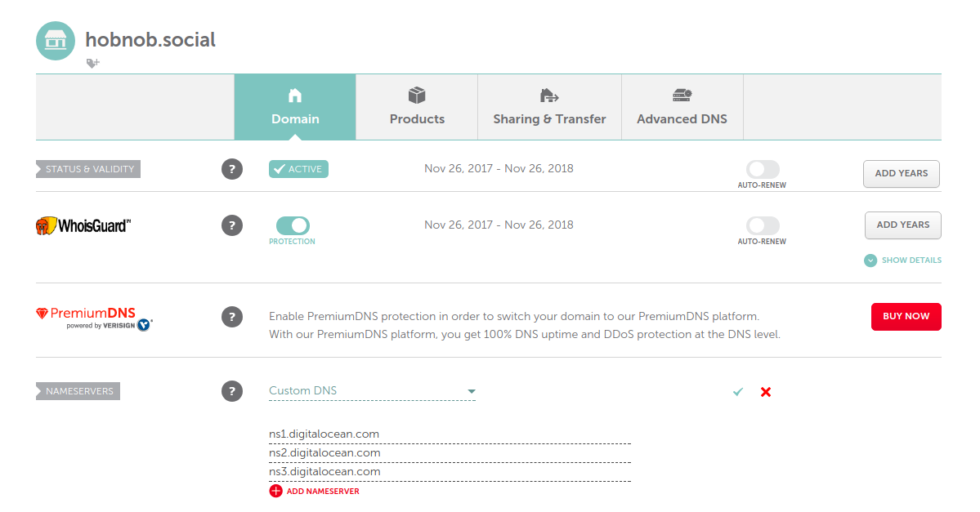This screenshot has width=980, height=512.
Task: Cancel nameserver changes with red X
Action: pyautogui.click(x=766, y=392)
